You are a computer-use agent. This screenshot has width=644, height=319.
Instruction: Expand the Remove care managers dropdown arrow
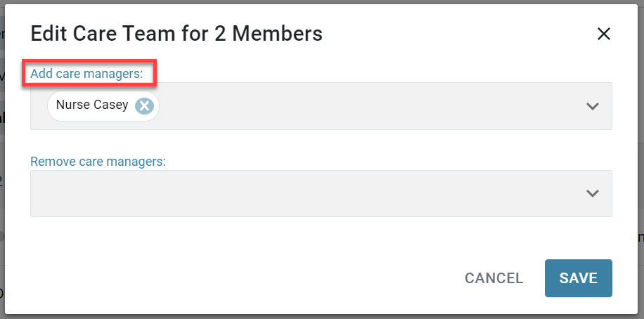(592, 193)
